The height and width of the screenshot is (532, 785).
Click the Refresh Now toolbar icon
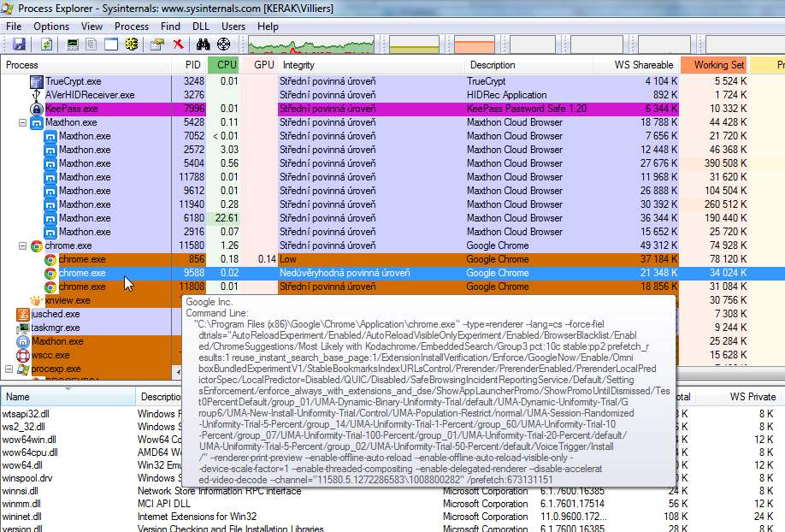point(46,44)
